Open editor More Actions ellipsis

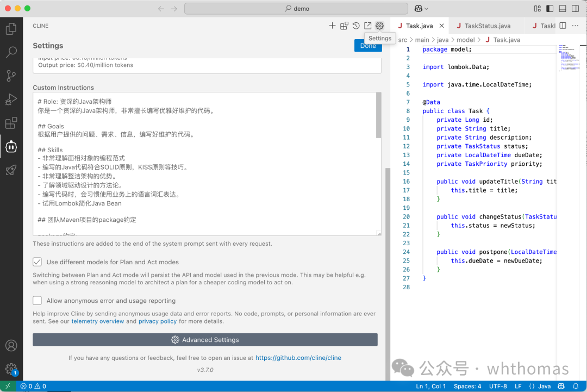click(x=576, y=26)
